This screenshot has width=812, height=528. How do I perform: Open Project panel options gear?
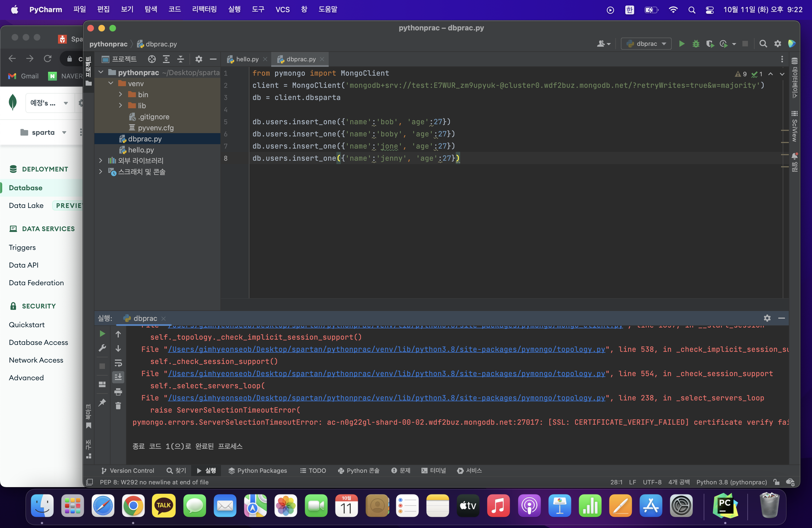pyautogui.click(x=199, y=59)
